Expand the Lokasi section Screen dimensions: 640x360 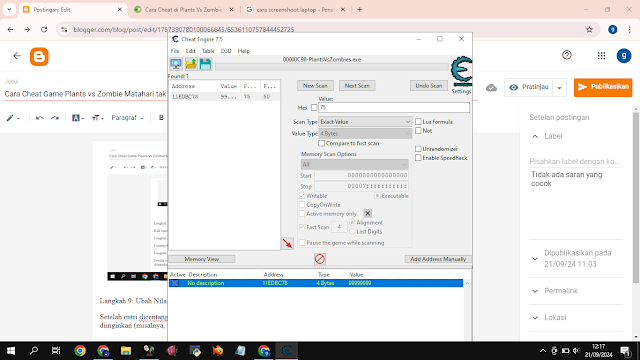(x=535, y=318)
